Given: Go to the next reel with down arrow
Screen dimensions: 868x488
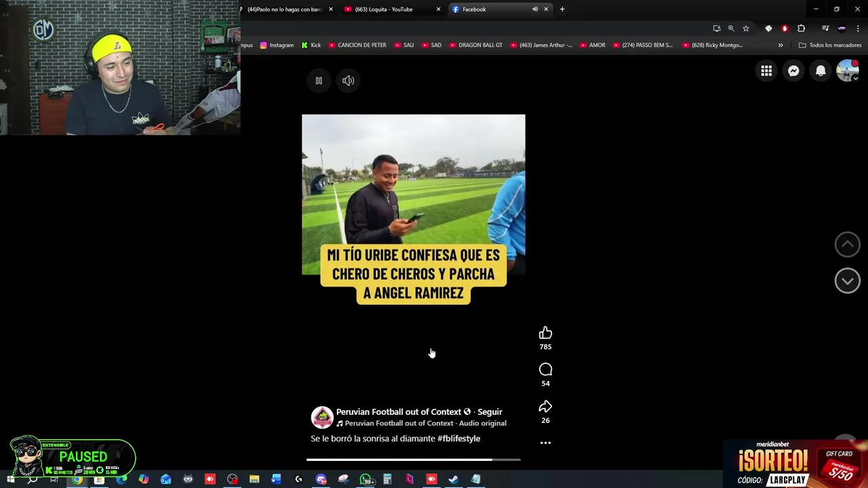Looking at the screenshot, I should point(847,281).
